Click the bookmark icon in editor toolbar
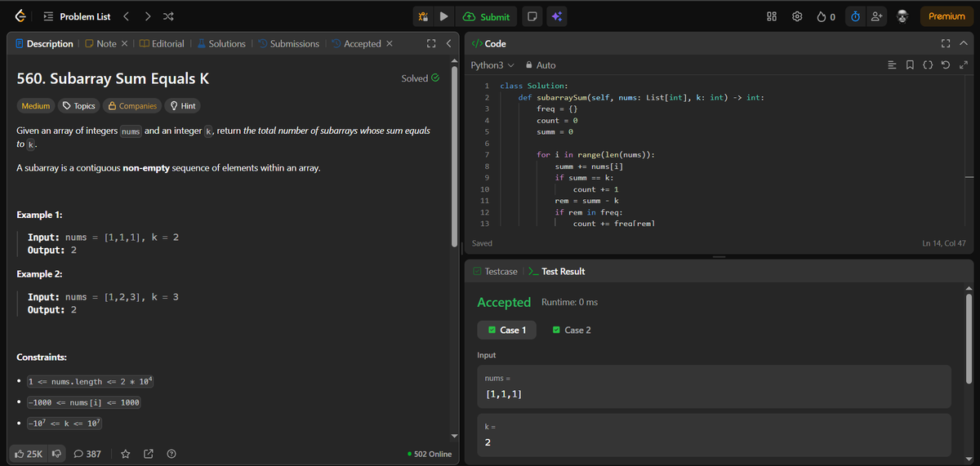 911,65
